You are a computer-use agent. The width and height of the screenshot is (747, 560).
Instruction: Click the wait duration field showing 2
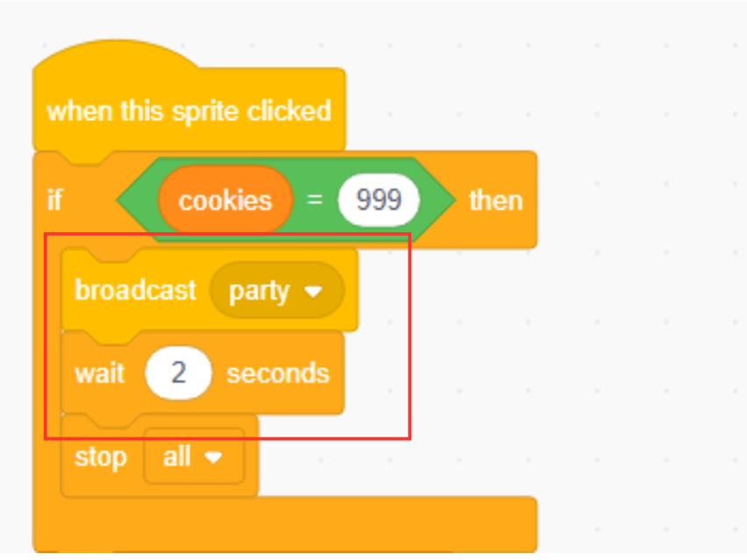(179, 373)
